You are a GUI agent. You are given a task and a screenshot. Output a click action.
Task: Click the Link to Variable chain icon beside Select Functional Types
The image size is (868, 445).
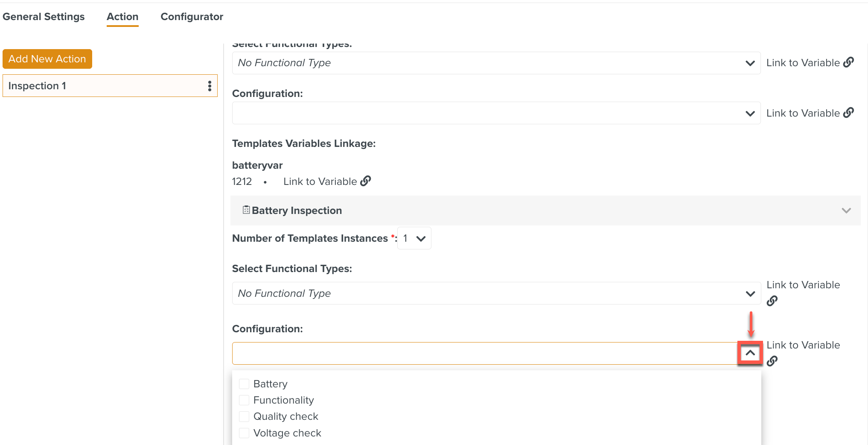tap(849, 62)
